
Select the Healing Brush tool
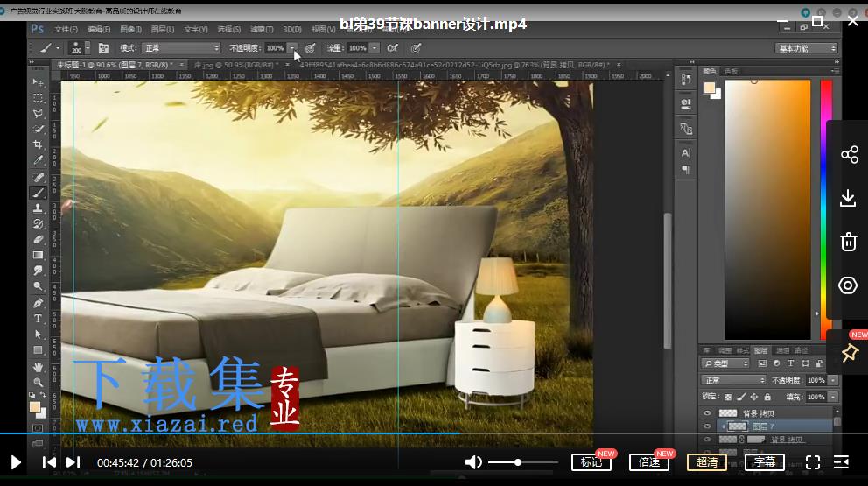tap(38, 178)
